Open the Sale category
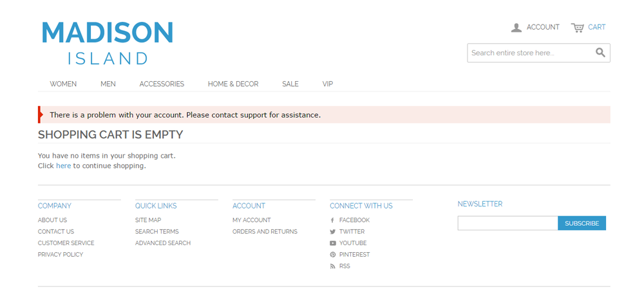This screenshot has height=296, width=644. click(x=290, y=84)
